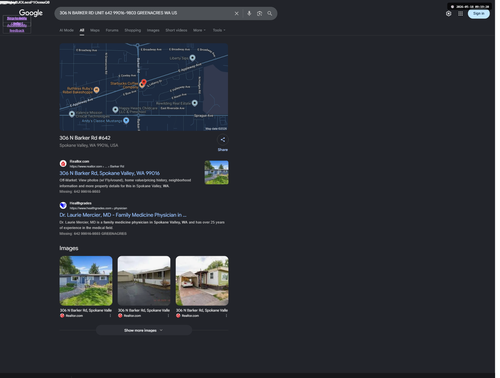The width and height of the screenshot is (500, 378).
Task: Open quick settings gear icon
Action: point(449,14)
